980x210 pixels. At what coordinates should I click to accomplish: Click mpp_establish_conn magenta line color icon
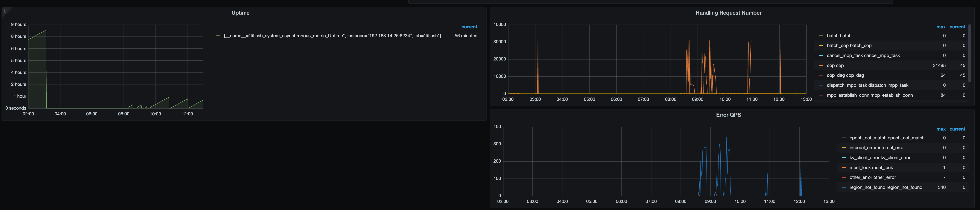(x=821, y=95)
